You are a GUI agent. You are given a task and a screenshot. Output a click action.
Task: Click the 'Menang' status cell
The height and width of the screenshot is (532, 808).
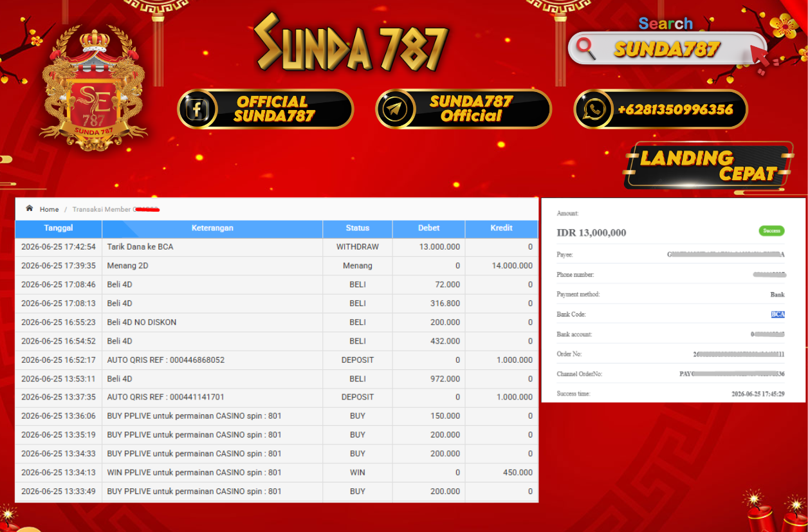358,266
